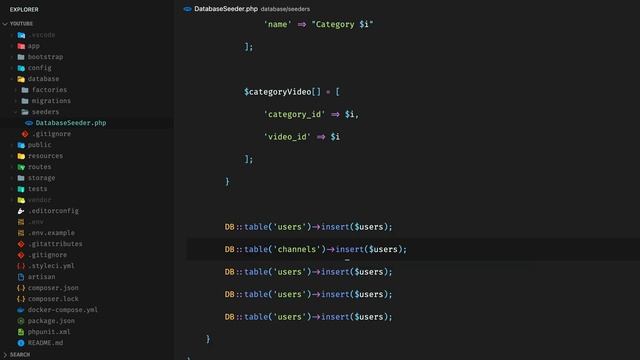Click the composer.json braces icon

[x=21, y=288]
